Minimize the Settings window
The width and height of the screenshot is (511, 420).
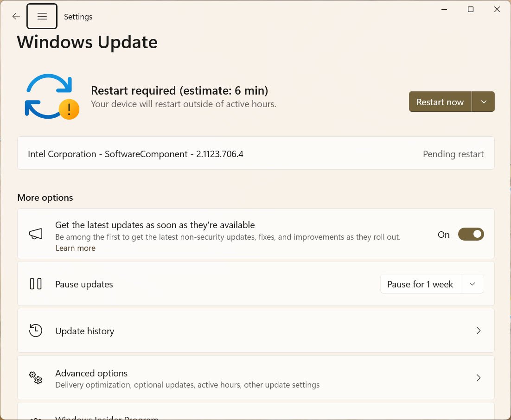tap(444, 9)
